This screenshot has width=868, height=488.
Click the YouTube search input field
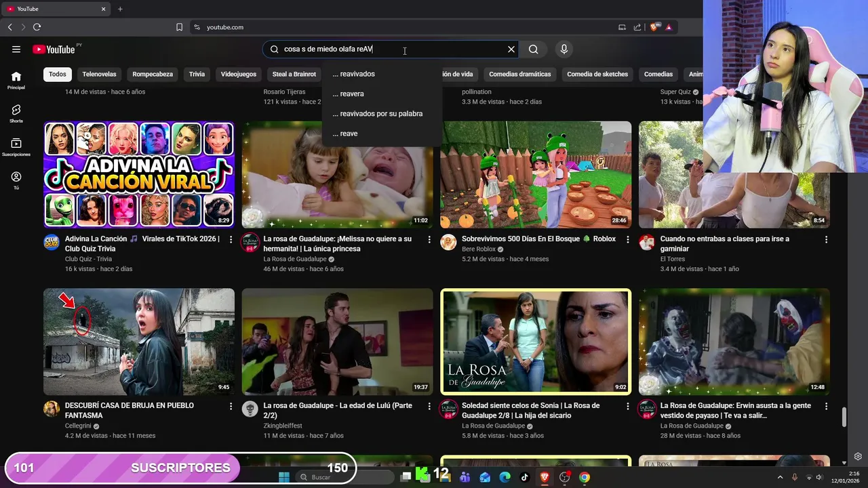coord(390,49)
